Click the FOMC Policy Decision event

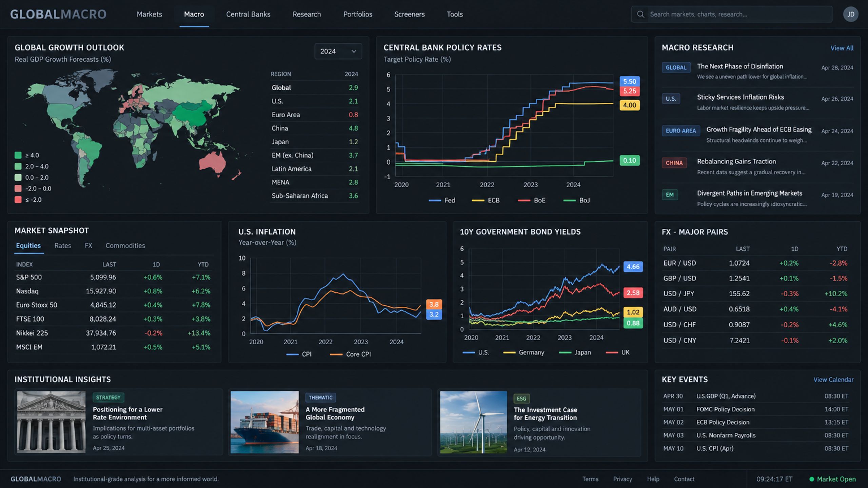pyautogui.click(x=756, y=409)
